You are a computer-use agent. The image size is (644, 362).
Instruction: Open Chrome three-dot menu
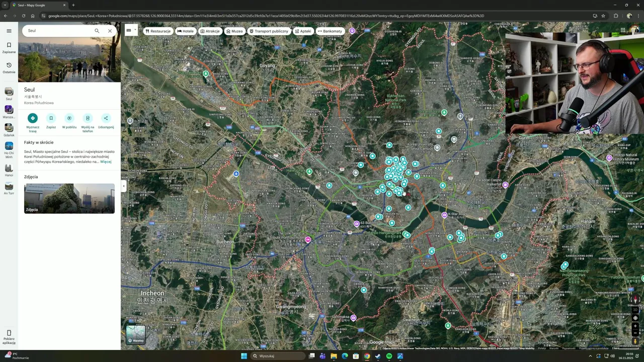(x=639, y=16)
